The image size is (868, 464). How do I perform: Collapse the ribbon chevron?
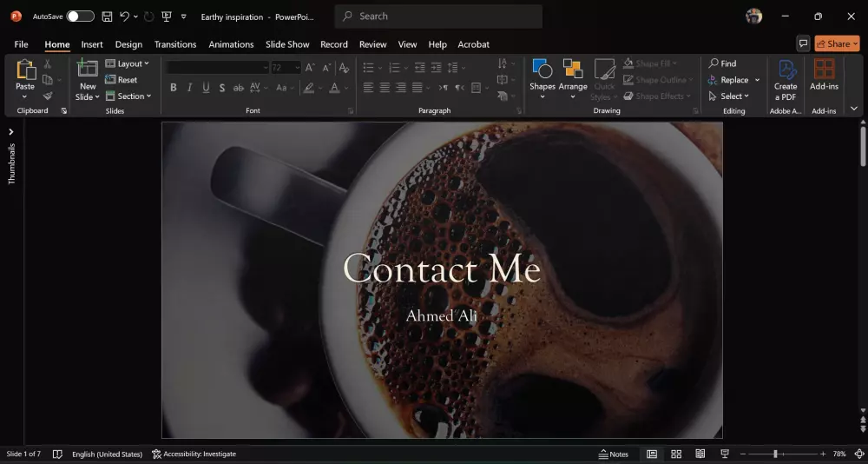(x=854, y=109)
